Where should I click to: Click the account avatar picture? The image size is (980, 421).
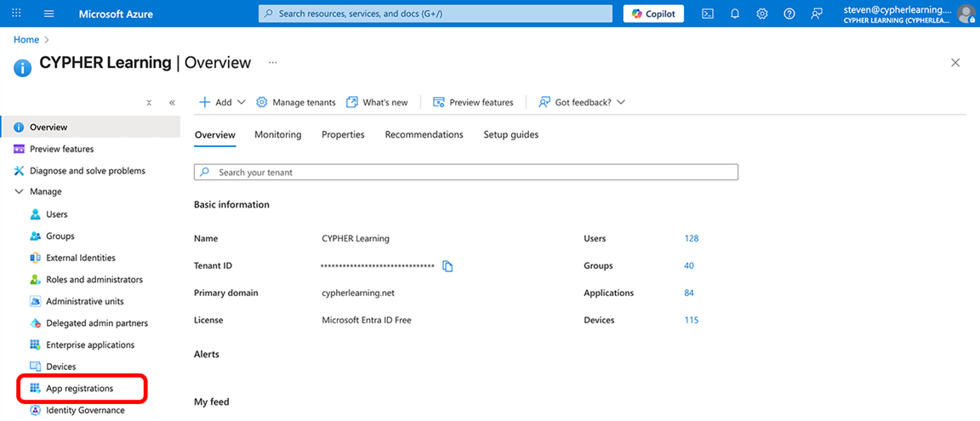point(966,14)
